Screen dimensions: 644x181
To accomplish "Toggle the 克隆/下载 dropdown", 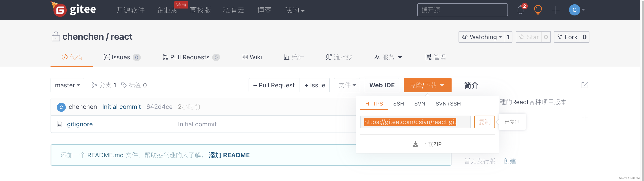I will [427, 85].
